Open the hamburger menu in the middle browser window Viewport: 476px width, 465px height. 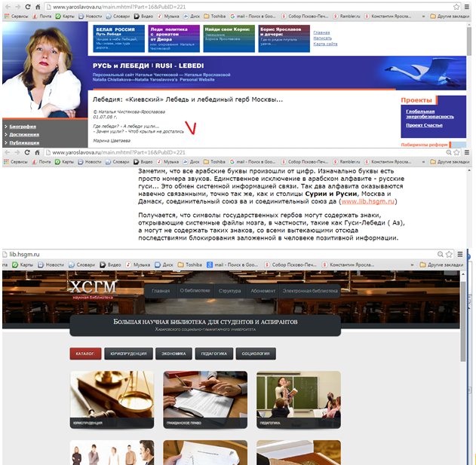pos(467,152)
